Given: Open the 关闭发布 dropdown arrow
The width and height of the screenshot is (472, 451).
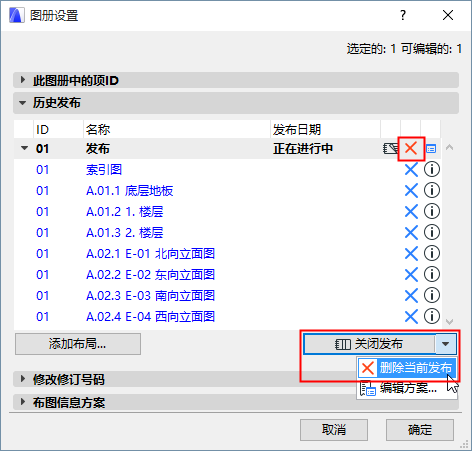Looking at the screenshot, I should (446, 344).
